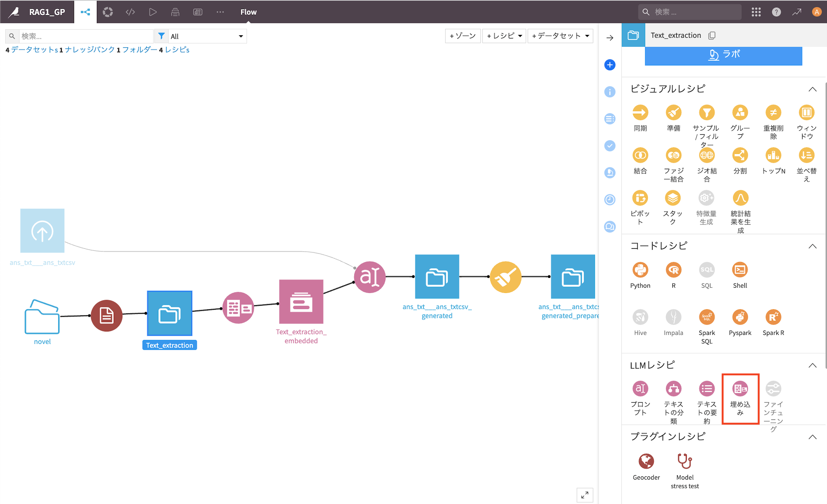Select the Shell code recipe icon
This screenshot has height=504, width=827.
(740, 270)
